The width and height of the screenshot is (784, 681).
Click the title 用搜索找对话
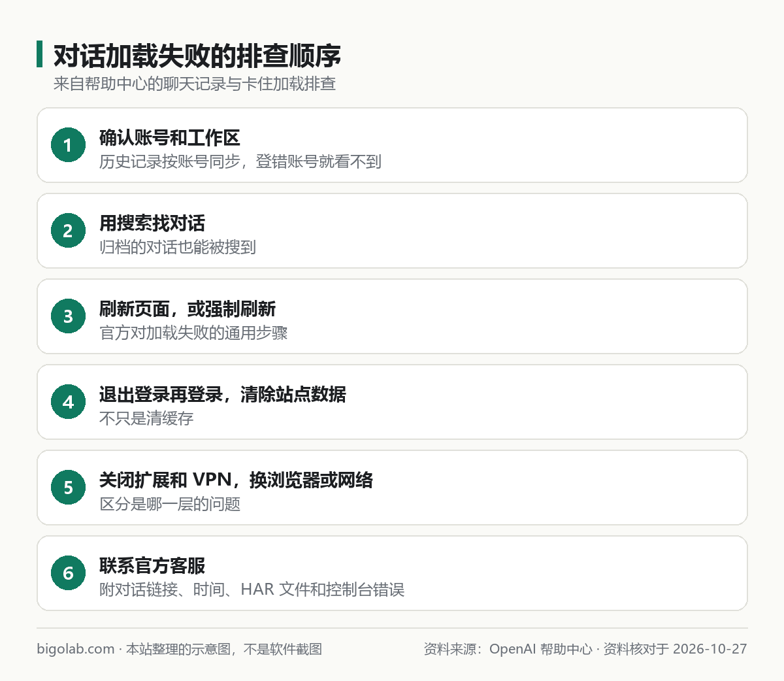(x=152, y=223)
